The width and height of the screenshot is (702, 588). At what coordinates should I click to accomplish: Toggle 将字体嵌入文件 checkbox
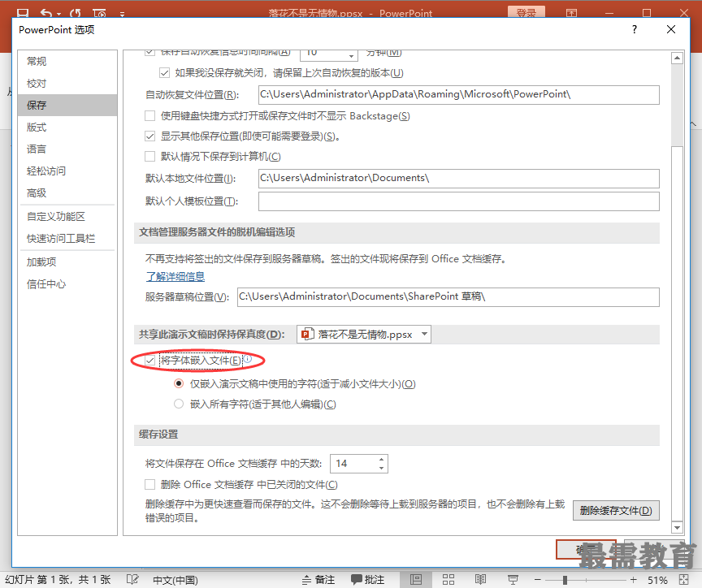click(x=150, y=361)
